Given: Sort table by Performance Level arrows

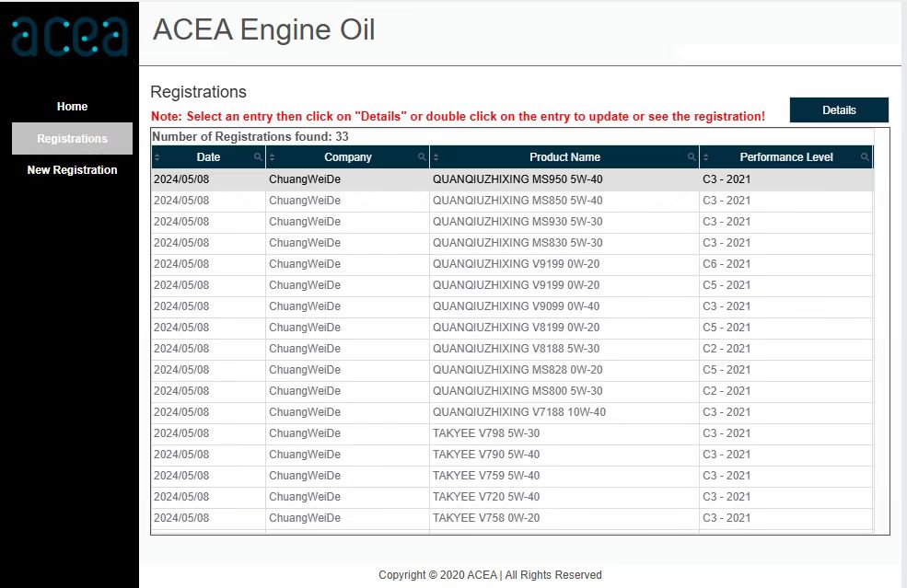Looking at the screenshot, I should pyautogui.click(x=705, y=157).
